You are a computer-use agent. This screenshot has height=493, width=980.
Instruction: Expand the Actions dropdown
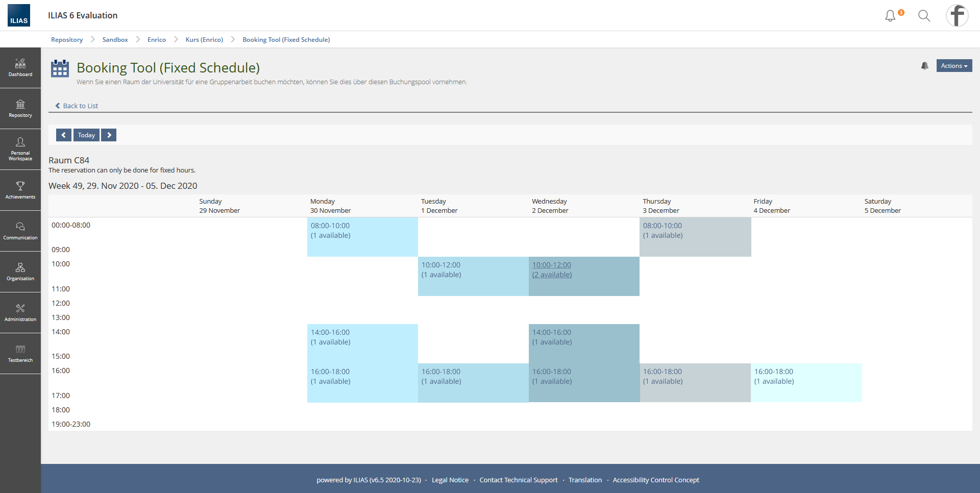953,66
